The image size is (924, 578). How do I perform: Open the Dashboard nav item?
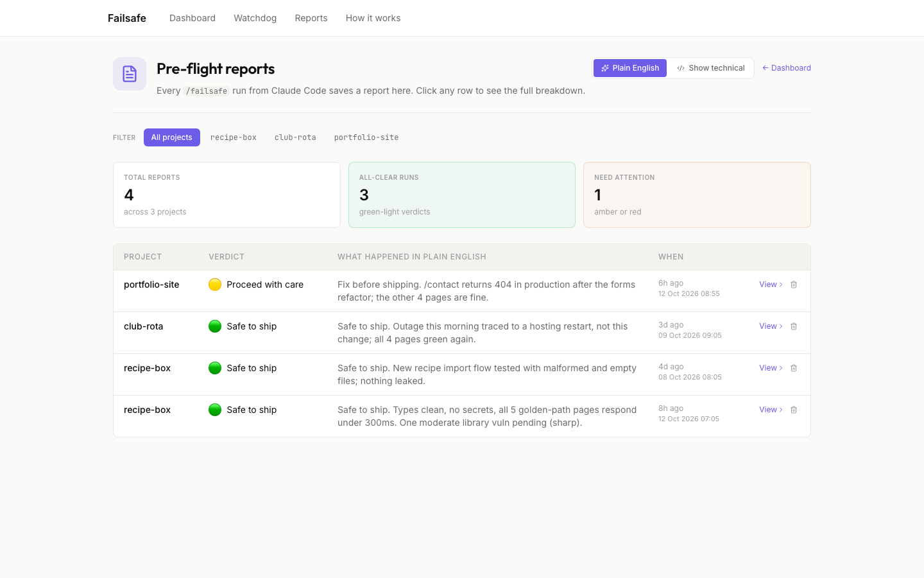[x=193, y=18]
